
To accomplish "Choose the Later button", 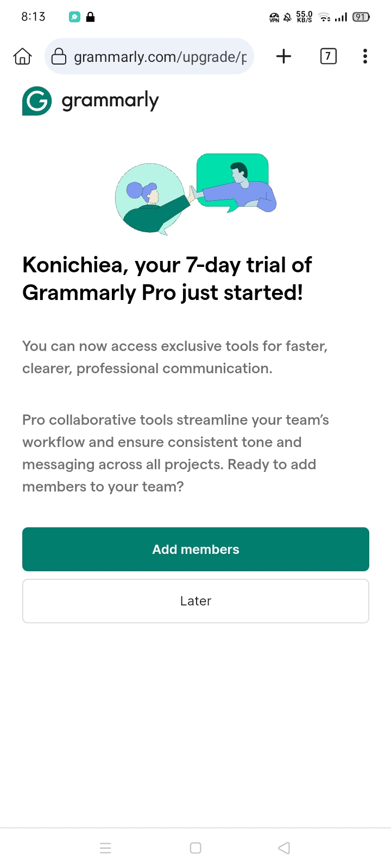I will coord(195,601).
